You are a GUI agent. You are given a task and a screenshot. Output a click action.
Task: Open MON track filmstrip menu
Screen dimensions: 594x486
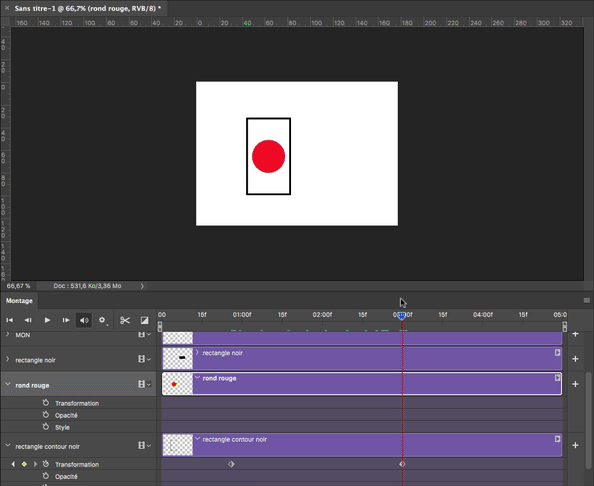point(144,334)
